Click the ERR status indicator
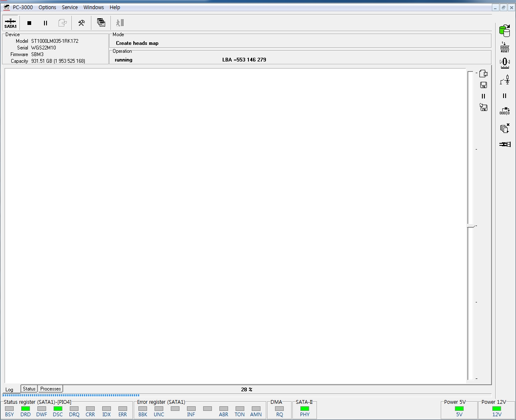This screenshot has height=420, width=516. pyautogui.click(x=123, y=409)
